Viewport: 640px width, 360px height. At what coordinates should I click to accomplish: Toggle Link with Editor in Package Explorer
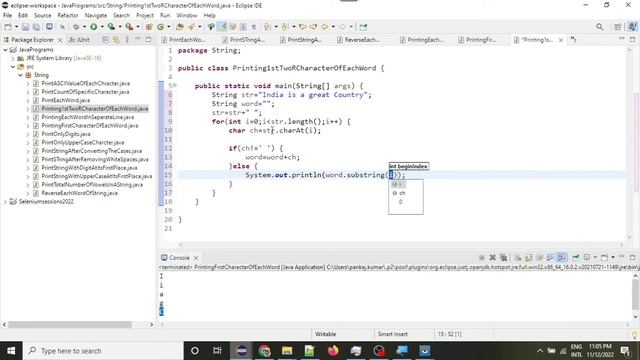pyautogui.click(x=116, y=40)
